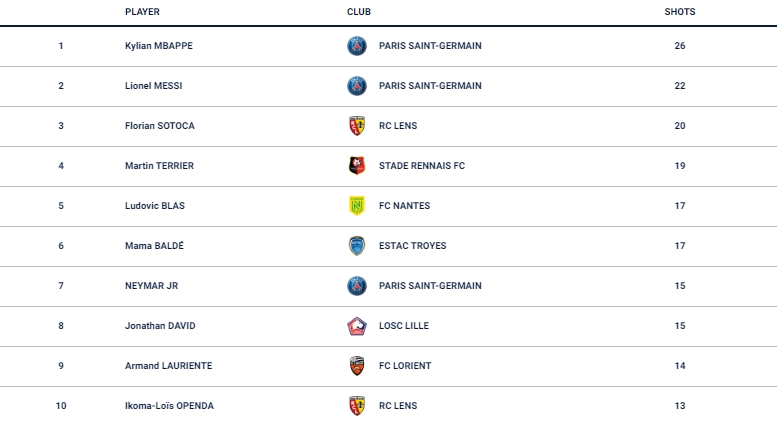The image size is (777, 424).
Task: Open Ikoma-Loïs OPENDA player profile
Action: [x=169, y=406]
